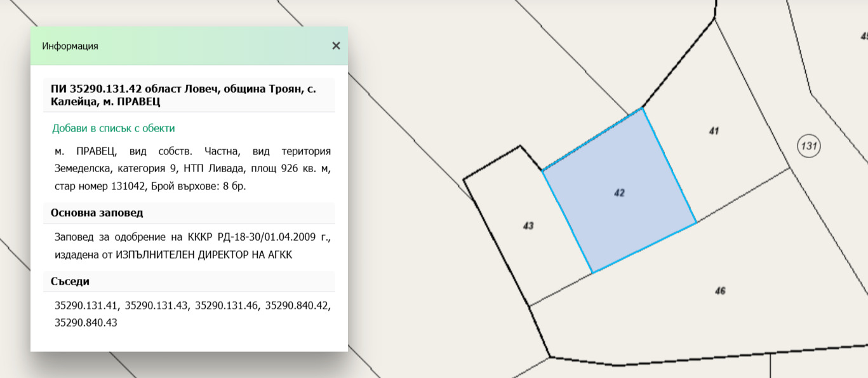Click the 'Основна заповед' section header
The height and width of the screenshot is (378, 868).
(x=97, y=213)
